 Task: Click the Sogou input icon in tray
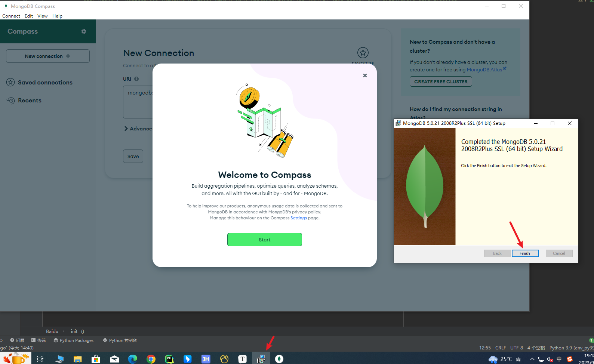(x=569, y=359)
